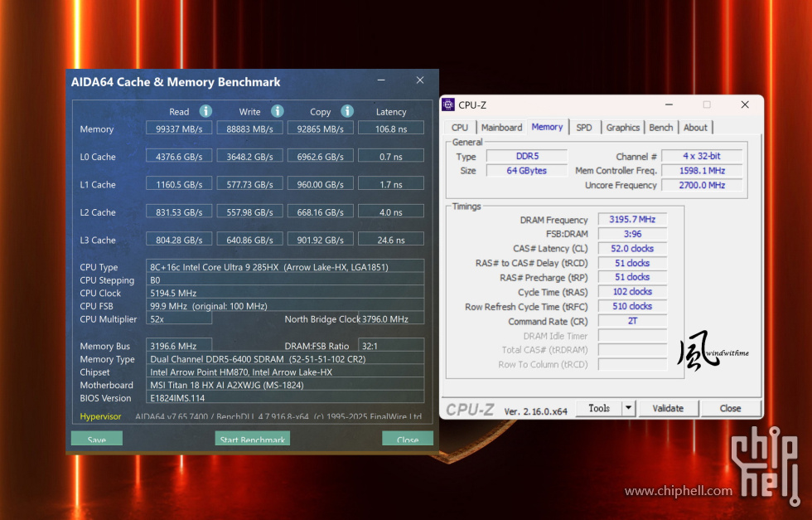This screenshot has width=812, height=520.
Task: Select the Memory tab in CPU-Z
Action: [x=547, y=127]
